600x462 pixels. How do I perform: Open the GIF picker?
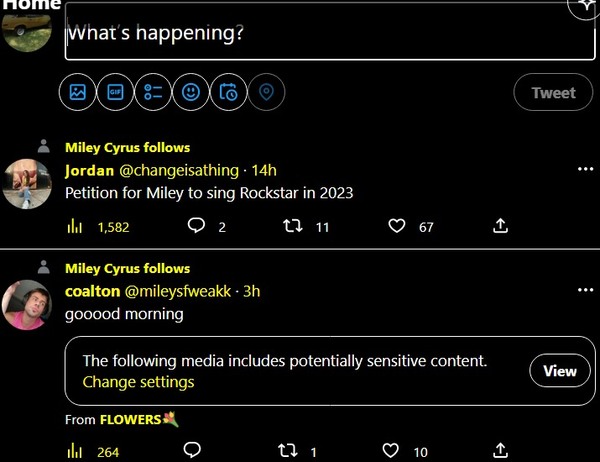pyautogui.click(x=115, y=93)
